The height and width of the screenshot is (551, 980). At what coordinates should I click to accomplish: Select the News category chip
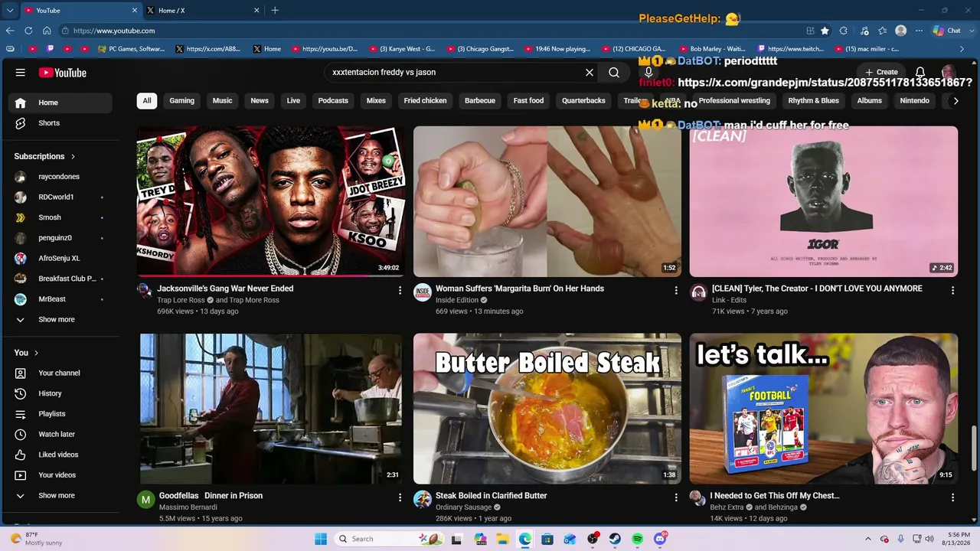tap(260, 101)
